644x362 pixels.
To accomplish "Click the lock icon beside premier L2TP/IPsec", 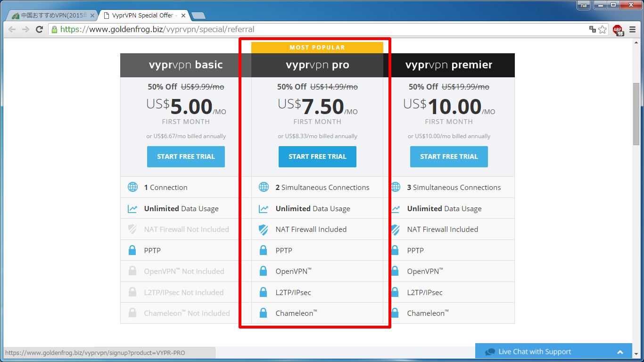I will (x=396, y=292).
